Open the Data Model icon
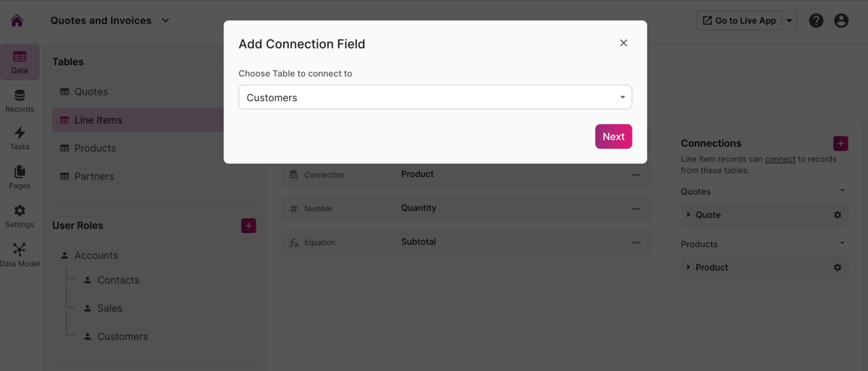The image size is (868, 371). (20, 255)
